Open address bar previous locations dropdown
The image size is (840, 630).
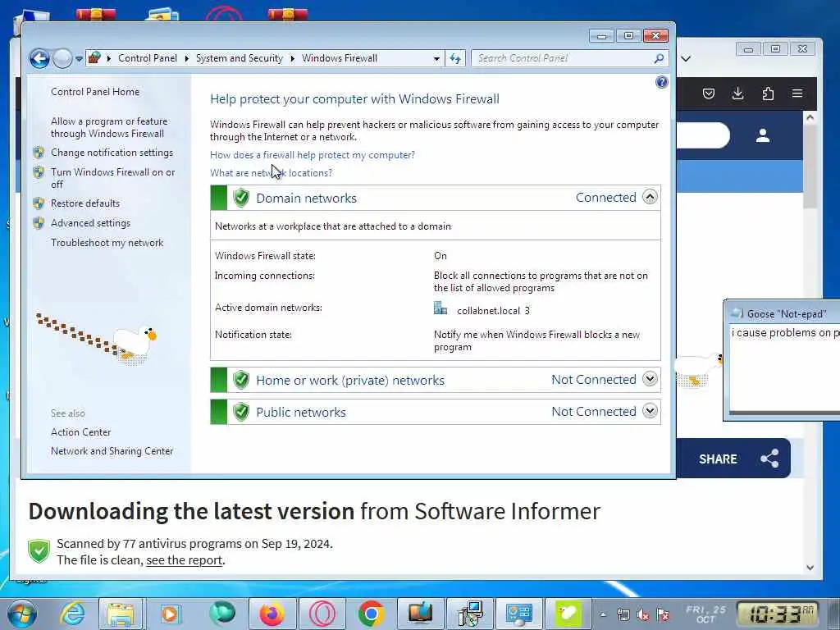pyautogui.click(x=436, y=59)
